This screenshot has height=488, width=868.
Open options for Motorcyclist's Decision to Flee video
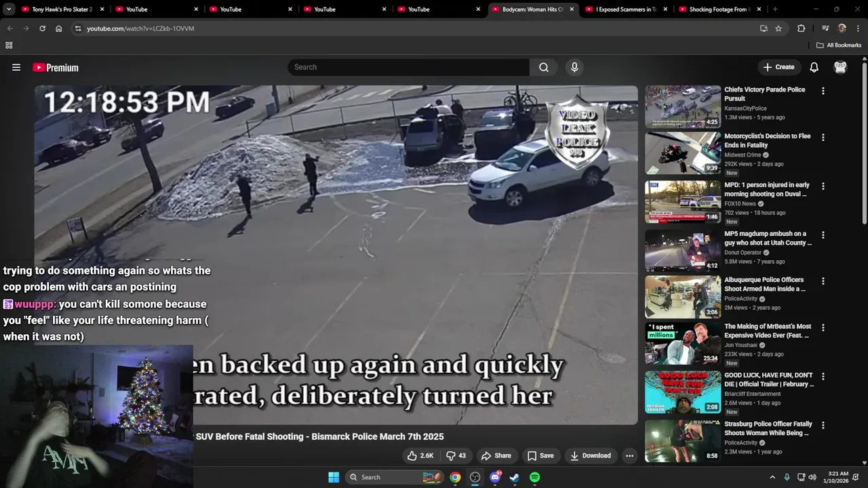click(823, 137)
